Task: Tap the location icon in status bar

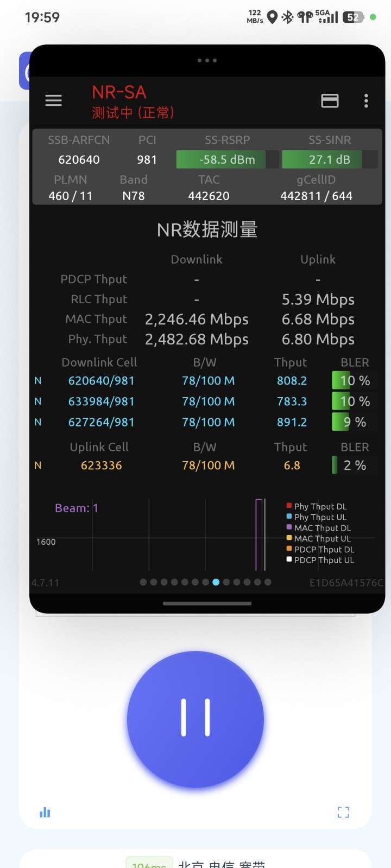Action: (273, 17)
